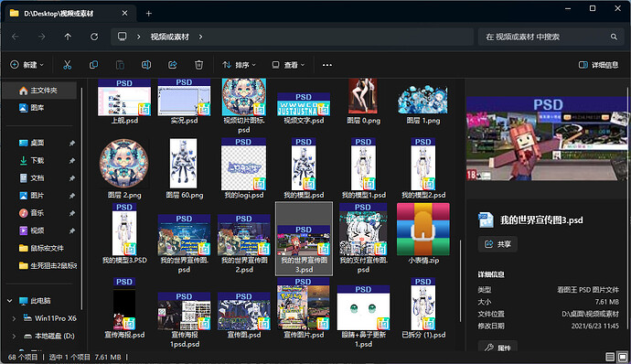
Task: Switch to large thumbnails view icon
Action: (623, 357)
